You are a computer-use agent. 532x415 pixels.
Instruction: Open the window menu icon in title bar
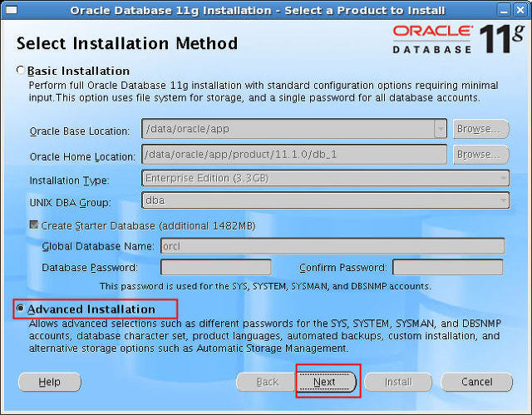coord(11,10)
